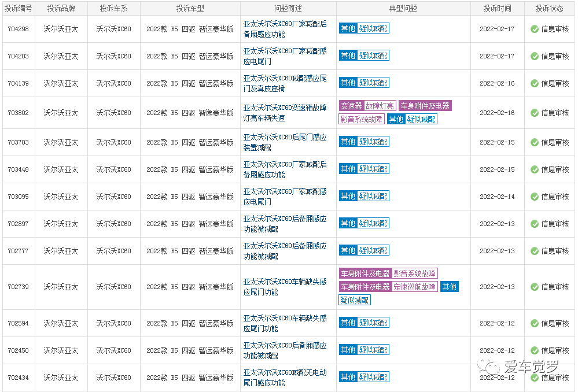
Task: Click green check icon for complaint 703095
Action: (535, 197)
